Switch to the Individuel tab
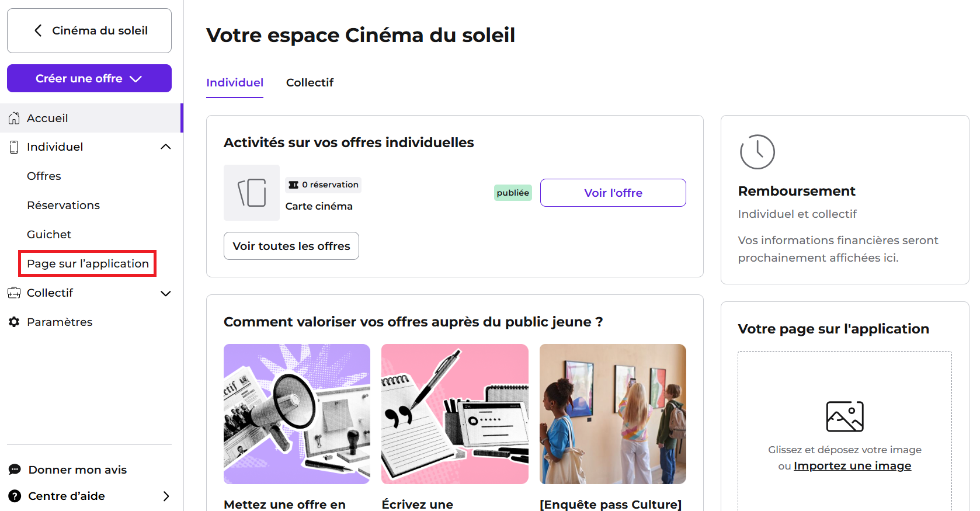The height and width of the screenshot is (511, 980). point(235,83)
